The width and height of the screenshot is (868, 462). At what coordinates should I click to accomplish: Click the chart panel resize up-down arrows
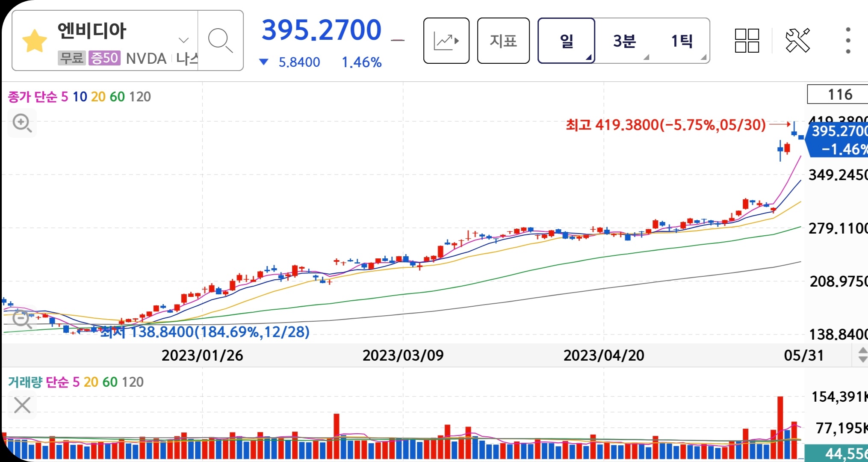862,355
